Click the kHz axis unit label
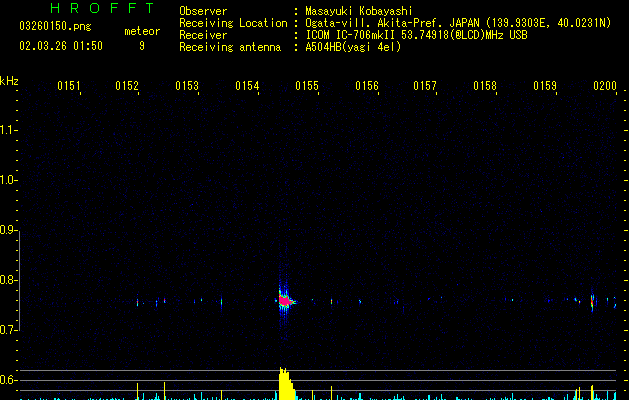The width and height of the screenshot is (629, 400). pyautogui.click(x=9, y=81)
